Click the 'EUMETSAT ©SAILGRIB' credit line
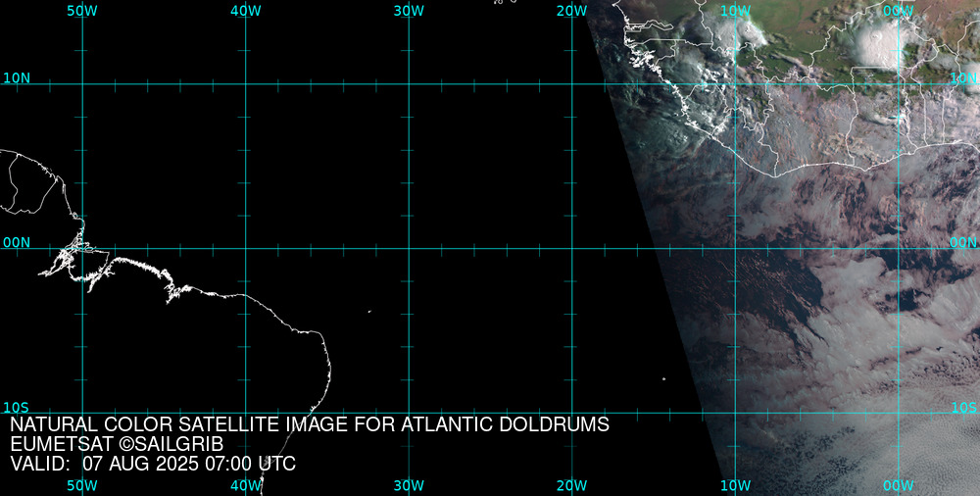 (117, 444)
